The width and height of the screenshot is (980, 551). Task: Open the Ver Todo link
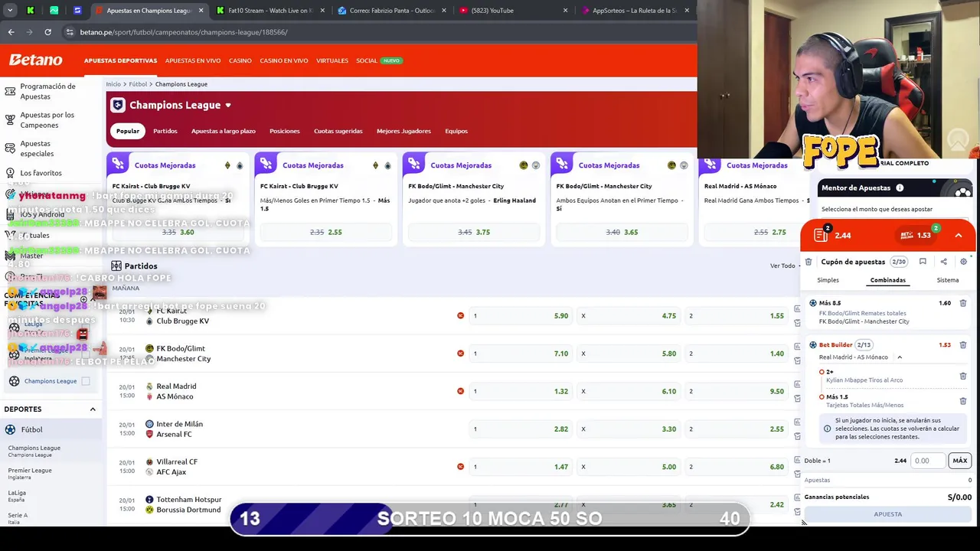click(x=782, y=266)
